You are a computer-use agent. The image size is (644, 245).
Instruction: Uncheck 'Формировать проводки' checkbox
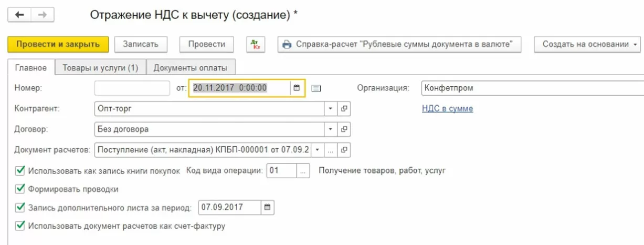coord(20,189)
